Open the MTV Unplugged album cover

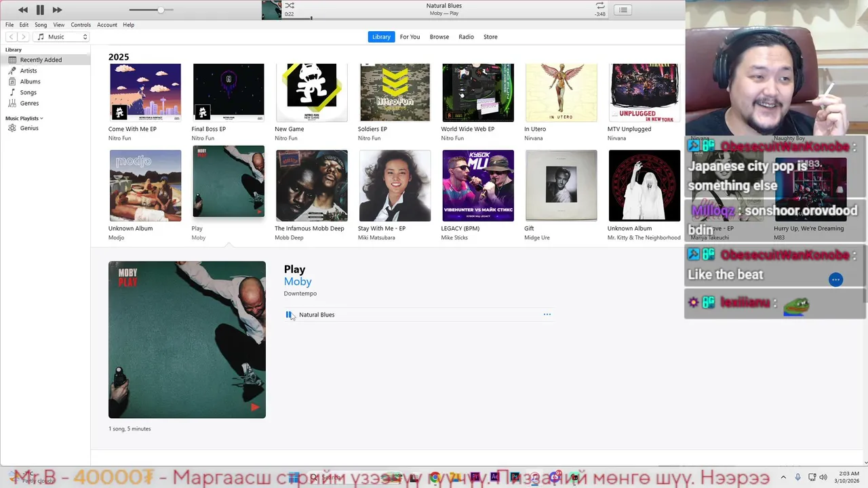644,92
